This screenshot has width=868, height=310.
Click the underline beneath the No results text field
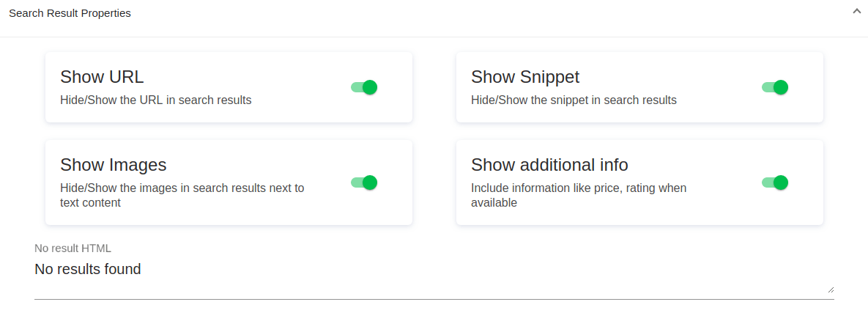[434, 299]
